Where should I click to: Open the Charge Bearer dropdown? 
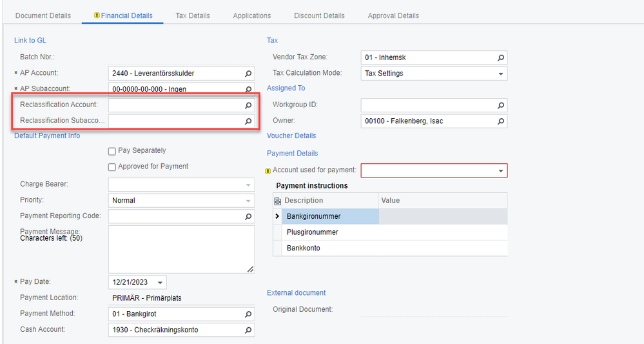click(x=248, y=185)
